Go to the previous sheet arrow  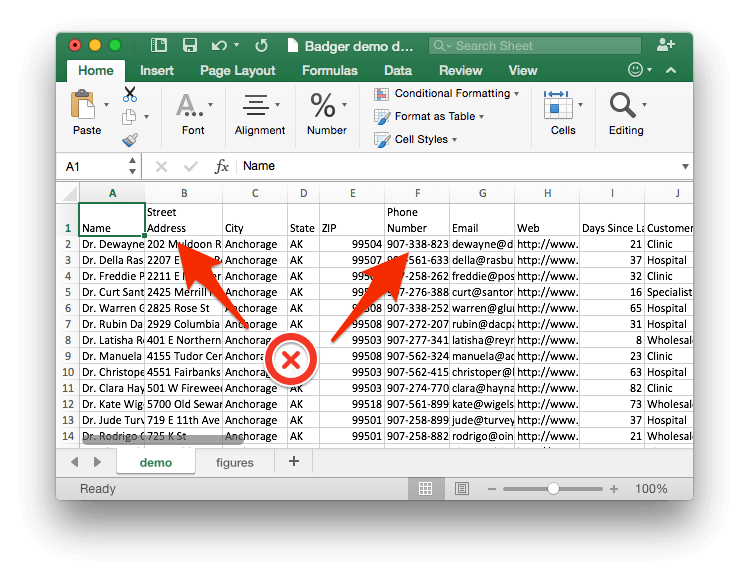tap(75, 462)
